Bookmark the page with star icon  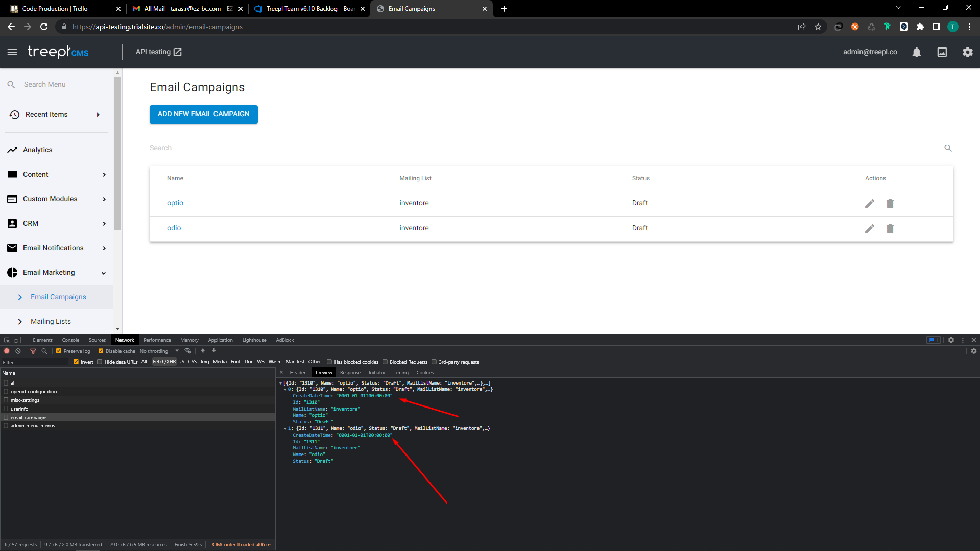coord(818,27)
